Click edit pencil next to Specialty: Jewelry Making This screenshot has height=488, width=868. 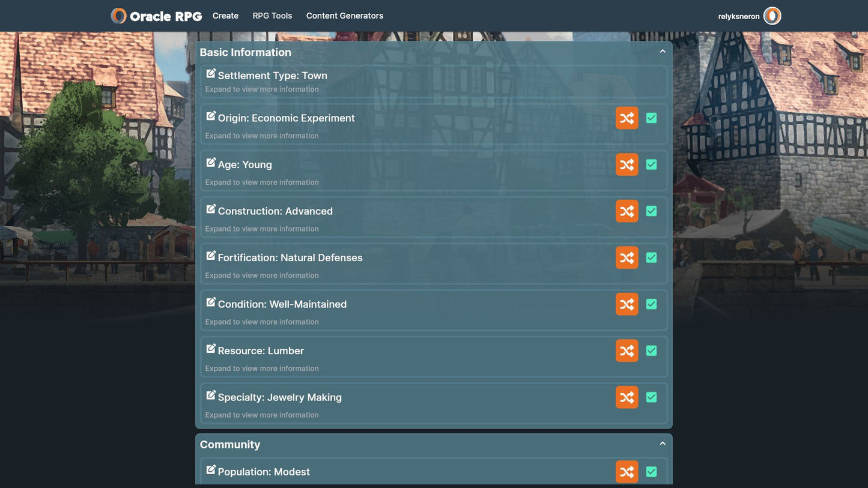211,396
